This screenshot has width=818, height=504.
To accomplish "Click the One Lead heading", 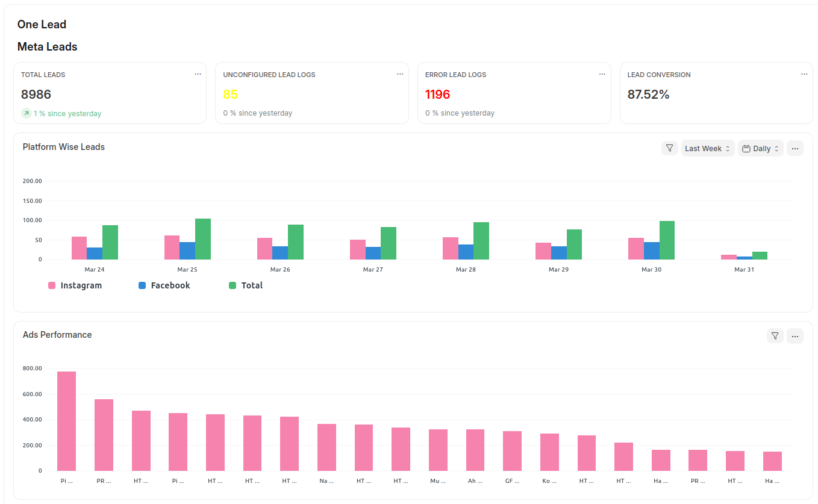I will [42, 25].
